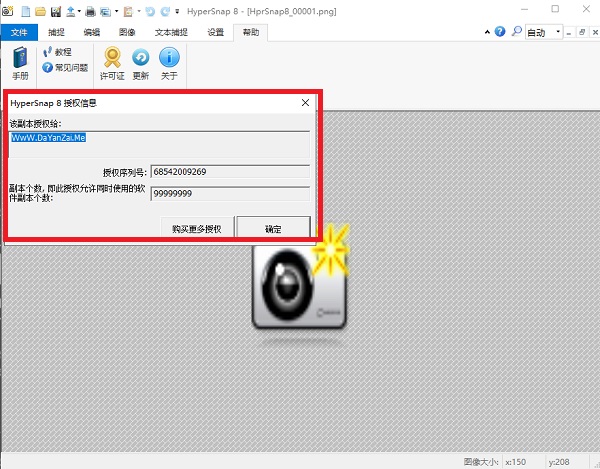Click the save floppy disk icon
The width and height of the screenshot is (600, 469).
(x=56, y=11)
